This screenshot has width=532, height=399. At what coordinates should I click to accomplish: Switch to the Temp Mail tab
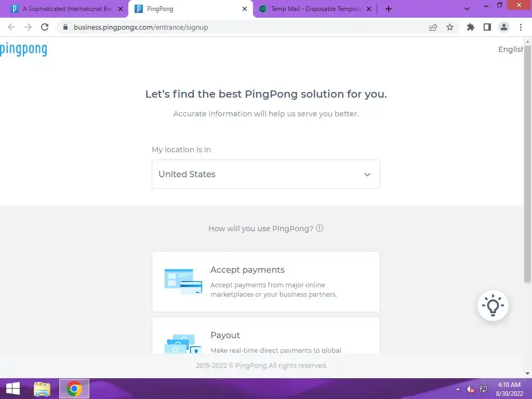[315, 9]
